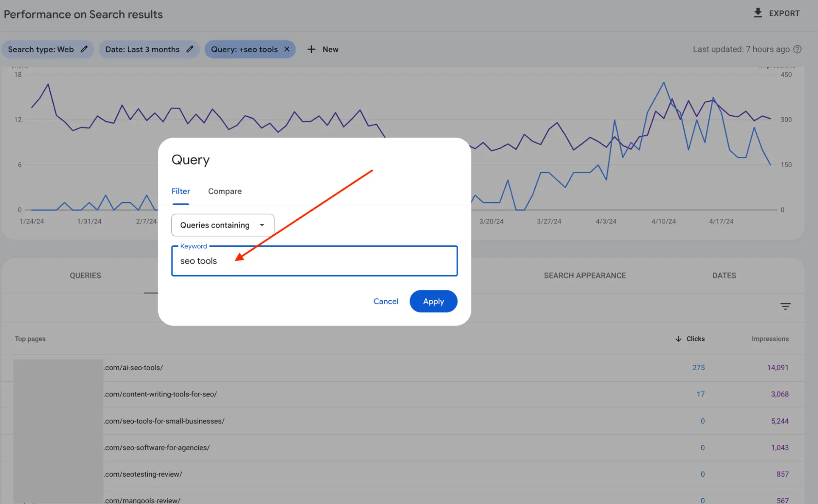Image resolution: width=818 pixels, height=504 pixels.
Task: Click Apply button to confirm filter
Action: 433,301
